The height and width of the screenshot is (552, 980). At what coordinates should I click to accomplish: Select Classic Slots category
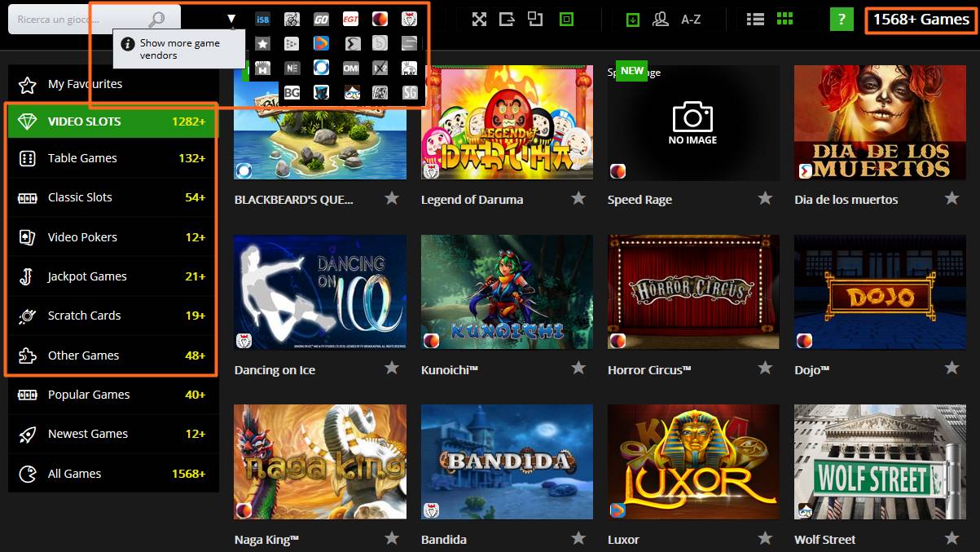[x=113, y=197]
